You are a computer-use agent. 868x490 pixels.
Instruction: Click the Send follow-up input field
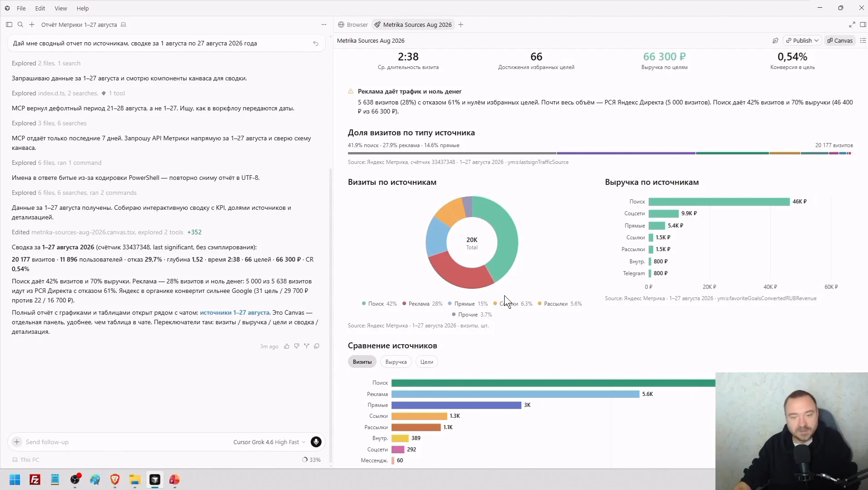point(123,442)
